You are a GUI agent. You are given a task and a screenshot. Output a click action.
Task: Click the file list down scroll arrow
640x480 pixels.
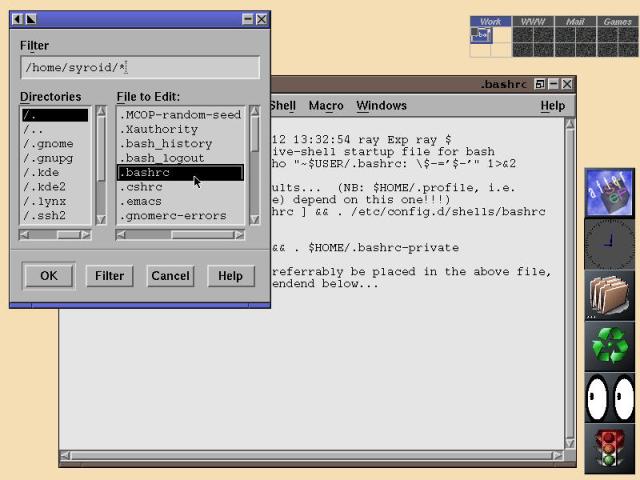click(x=255, y=220)
